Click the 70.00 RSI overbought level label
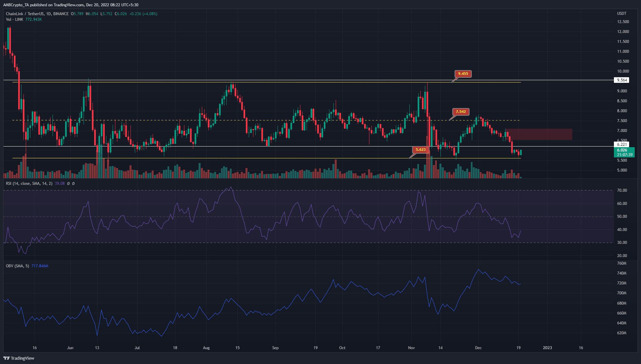This screenshot has width=641, height=364. pos(622,190)
